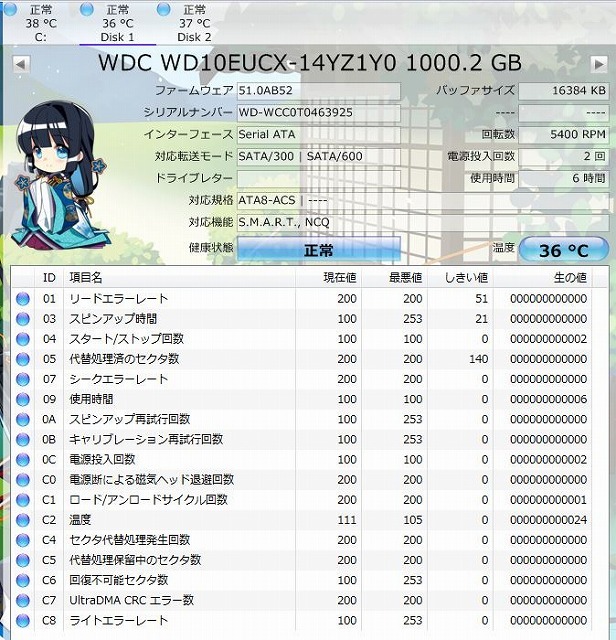Click status orb for ID 0B row
Viewport: 616px width, 640px height.
(x=23, y=440)
